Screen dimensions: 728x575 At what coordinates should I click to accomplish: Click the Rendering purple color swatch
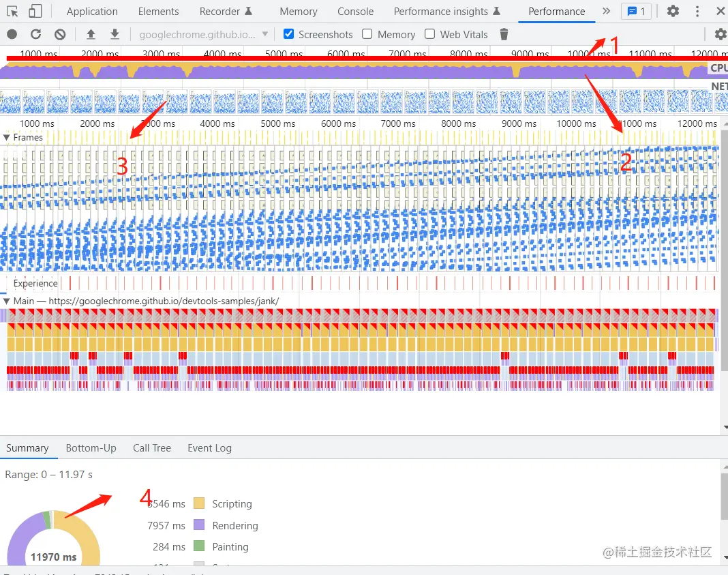coord(199,525)
